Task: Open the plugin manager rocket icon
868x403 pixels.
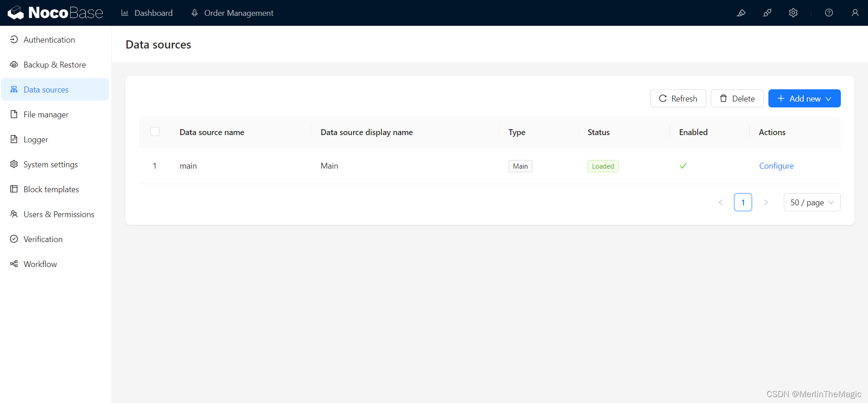Action: pos(767,13)
